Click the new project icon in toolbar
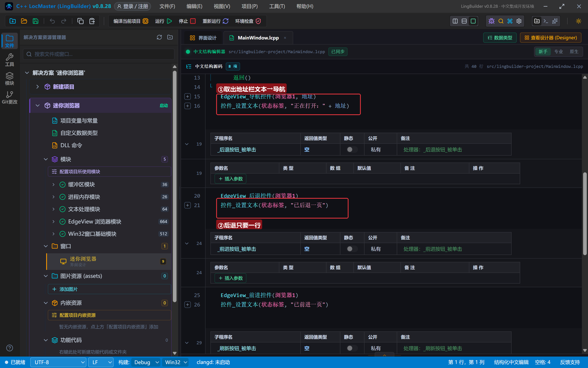This screenshot has width=588, height=368. click(x=13, y=21)
